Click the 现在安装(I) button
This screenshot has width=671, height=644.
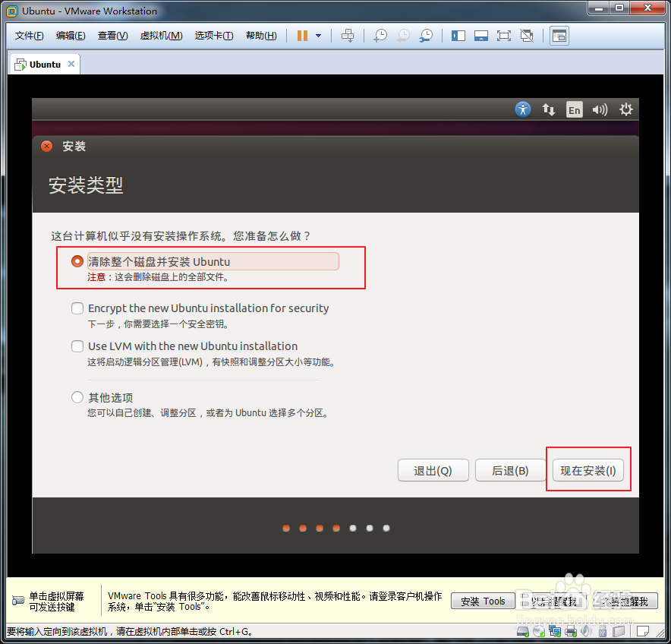click(x=588, y=469)
